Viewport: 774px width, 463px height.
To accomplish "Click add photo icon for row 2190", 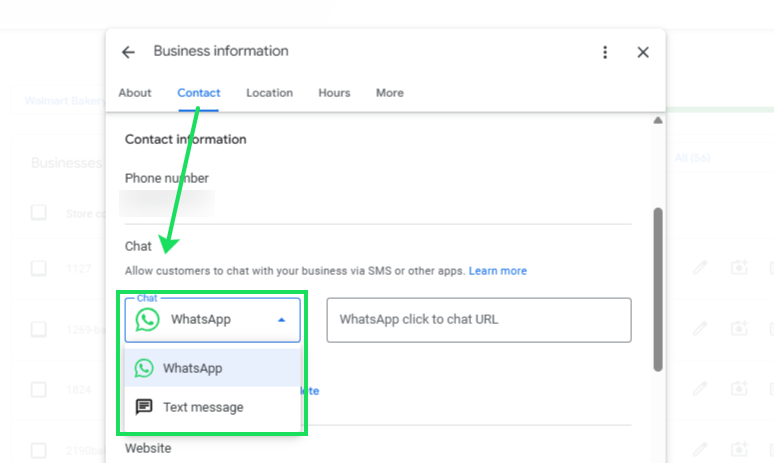I will click(739, 449).
